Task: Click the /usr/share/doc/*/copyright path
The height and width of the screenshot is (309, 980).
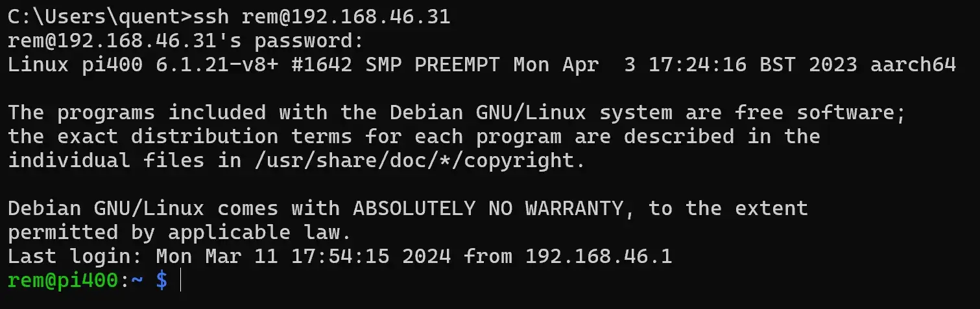Action: click(x=415, y=161)
